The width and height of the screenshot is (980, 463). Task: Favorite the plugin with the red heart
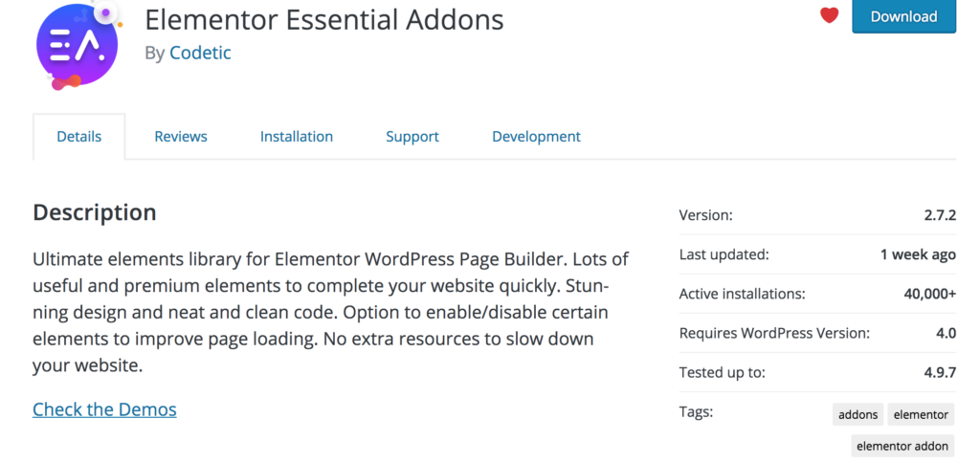(x=829, y=15)
